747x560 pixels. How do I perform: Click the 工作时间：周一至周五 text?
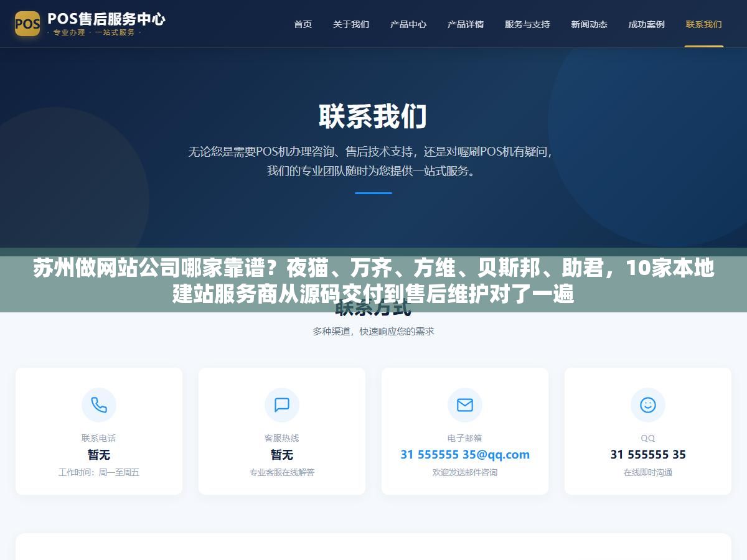tap(99, 472)
